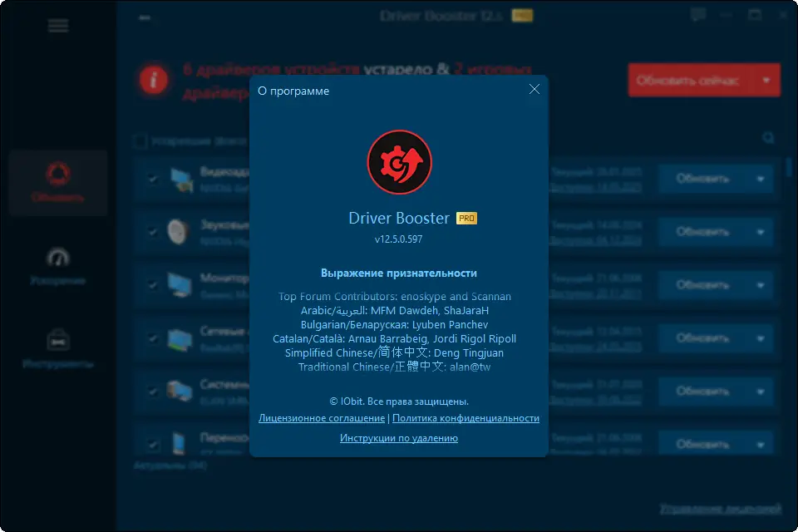Click the back arrow in the main window header
The width and height of the screenshot is (798, 532).
click(145, 17)
